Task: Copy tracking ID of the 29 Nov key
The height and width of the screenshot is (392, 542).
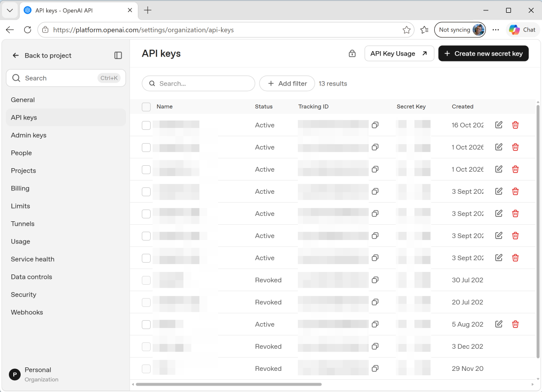Action: click(x=375, y=368)
